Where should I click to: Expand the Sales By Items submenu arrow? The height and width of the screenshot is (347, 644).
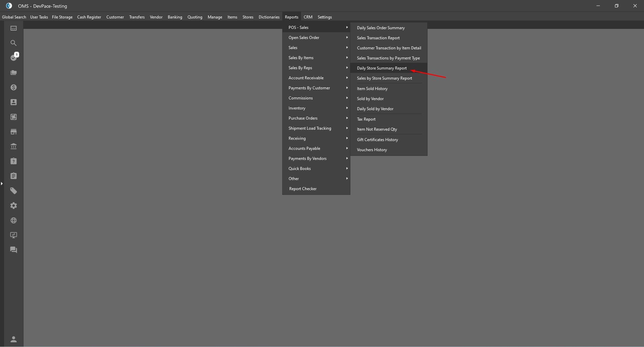coord(347,57)
